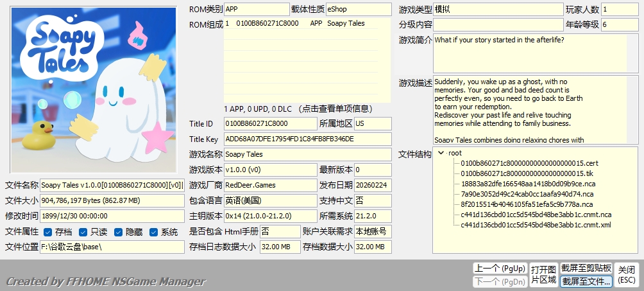Click the 游戏厂商 field RedDeer.Games
Viewport: 644px width, 291px height.
click(x=271, y=185)
